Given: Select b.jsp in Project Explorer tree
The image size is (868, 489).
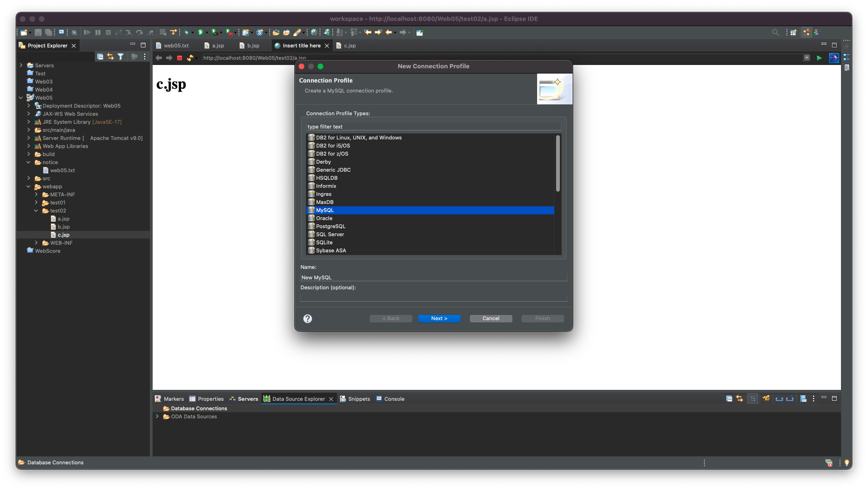Looking at the screenshot, I should [64, 227].
